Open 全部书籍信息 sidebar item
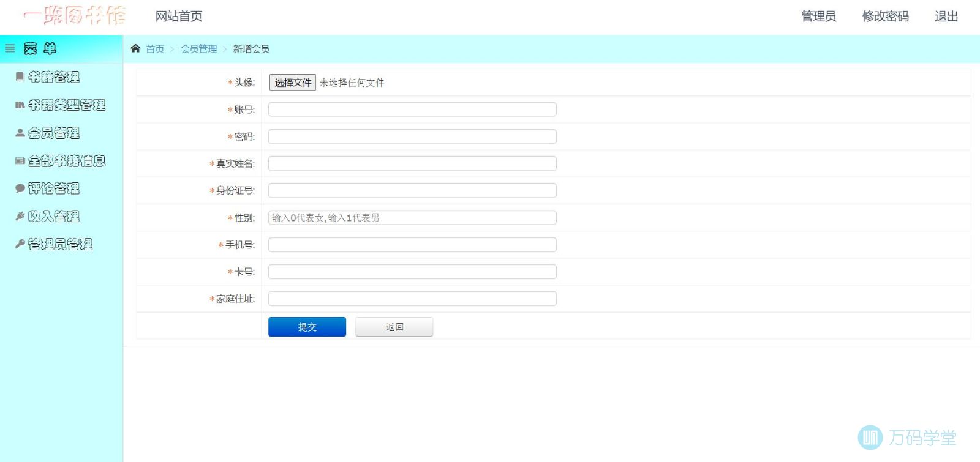This screenshot has width=980, height=462. click(x=67, y=161)
